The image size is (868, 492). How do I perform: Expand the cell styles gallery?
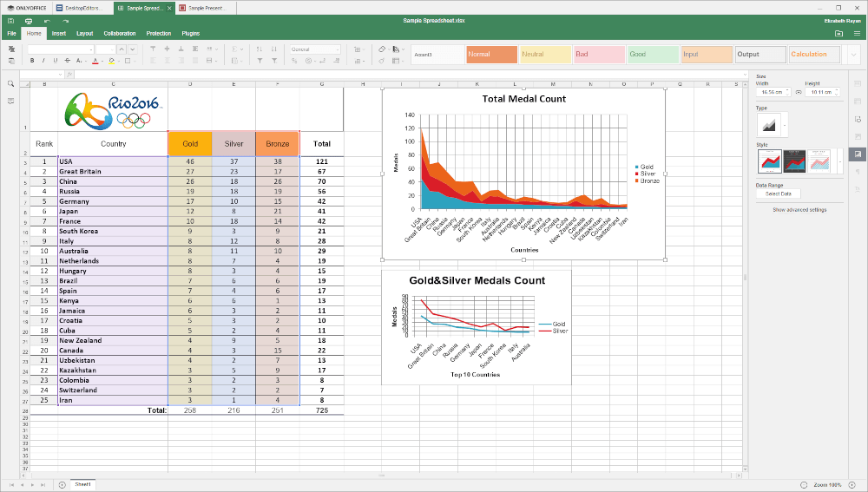click(x=853, y=55)
